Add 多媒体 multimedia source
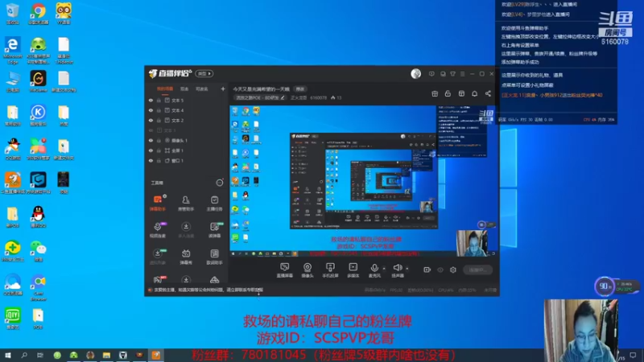This screenshot has height=362, width=644. pos(353,270)
